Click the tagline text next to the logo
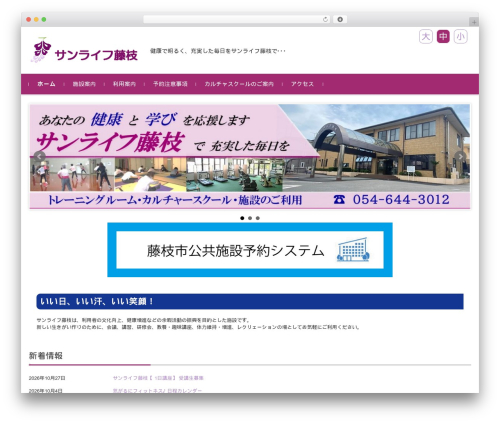Image resolution: width=500 pixels, height=423 pixels. click(218, 51)
